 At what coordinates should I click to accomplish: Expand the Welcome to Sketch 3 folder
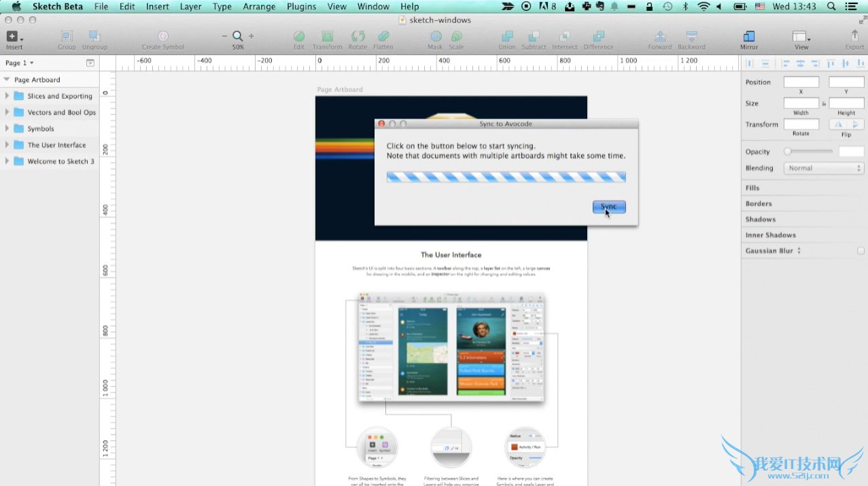7,161
